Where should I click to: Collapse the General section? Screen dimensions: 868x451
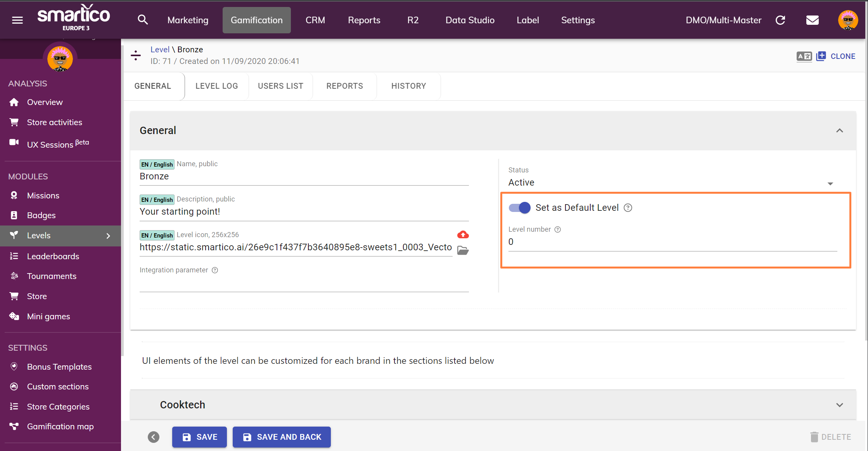click(x=839, y=131)
